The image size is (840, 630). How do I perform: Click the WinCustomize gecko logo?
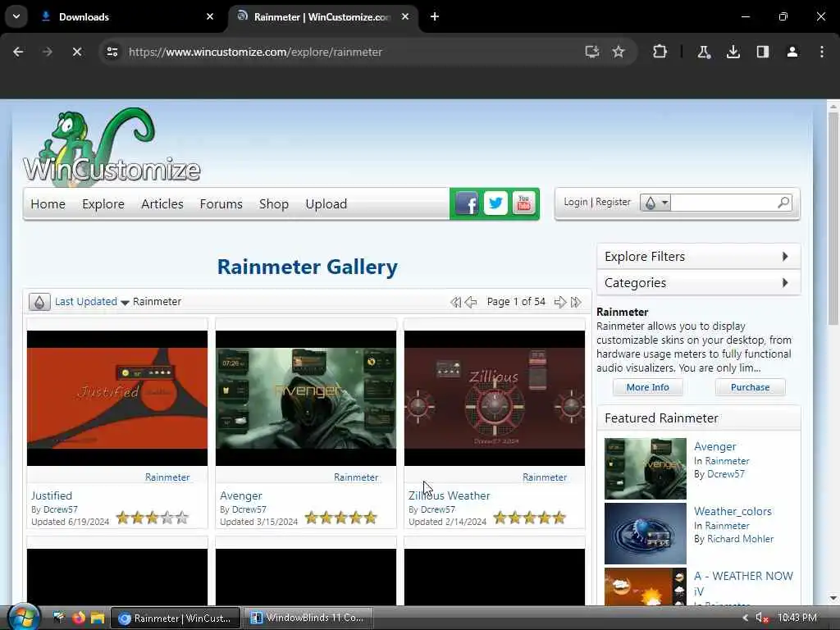click(112, 147)
